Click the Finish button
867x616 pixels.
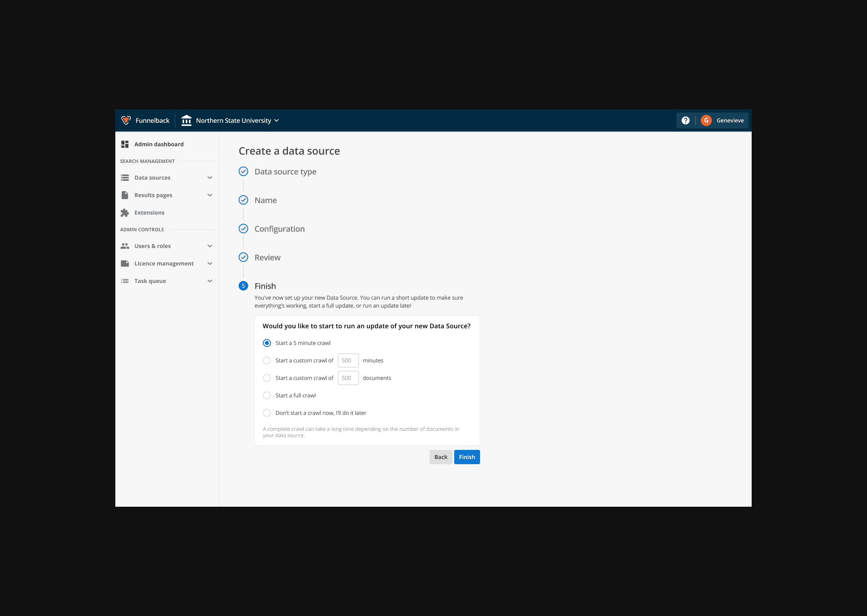point(467,457)
